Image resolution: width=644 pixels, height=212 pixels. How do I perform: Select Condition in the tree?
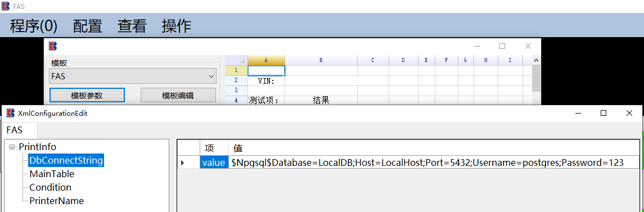coord(50,187)
